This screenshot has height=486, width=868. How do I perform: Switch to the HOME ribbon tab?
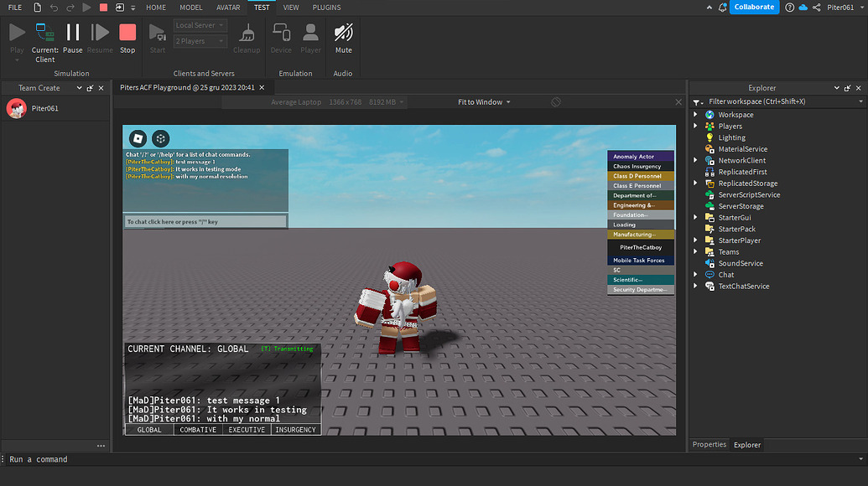point(156,8)
